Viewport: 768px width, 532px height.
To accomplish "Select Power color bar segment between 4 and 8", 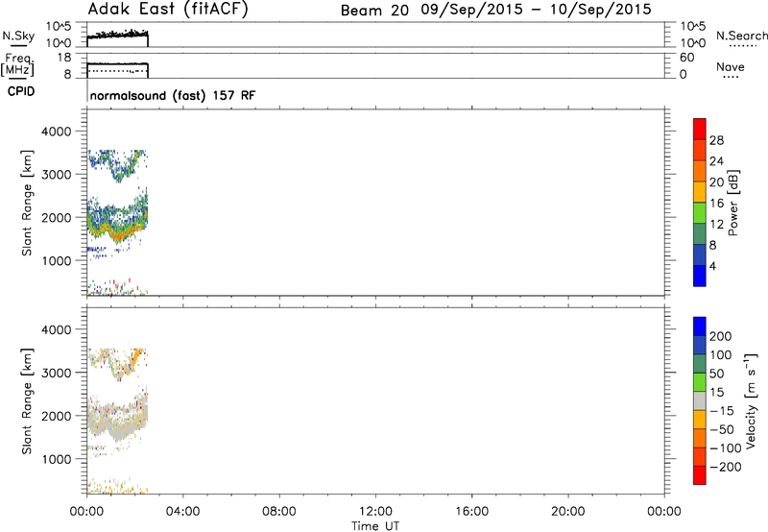I will [x=700, y=255].
